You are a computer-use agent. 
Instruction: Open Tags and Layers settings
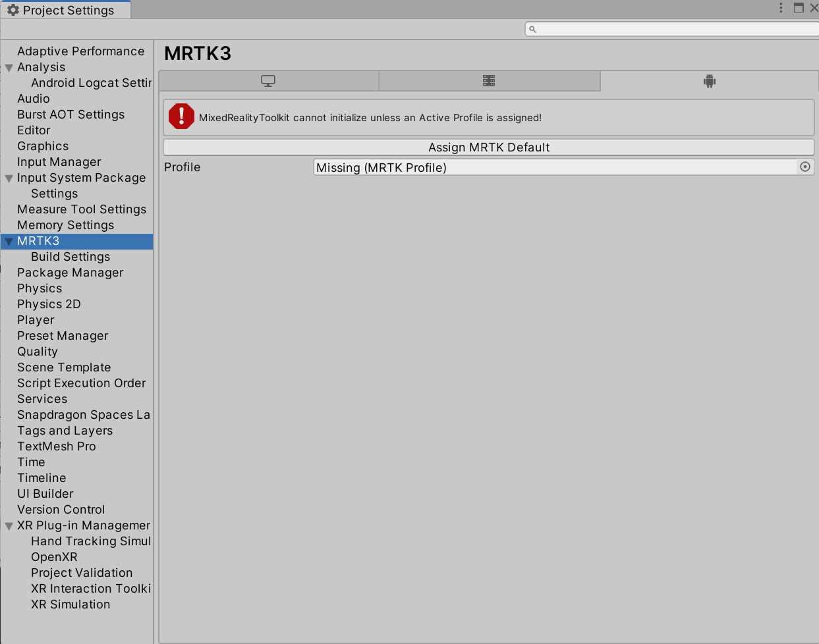65,431
